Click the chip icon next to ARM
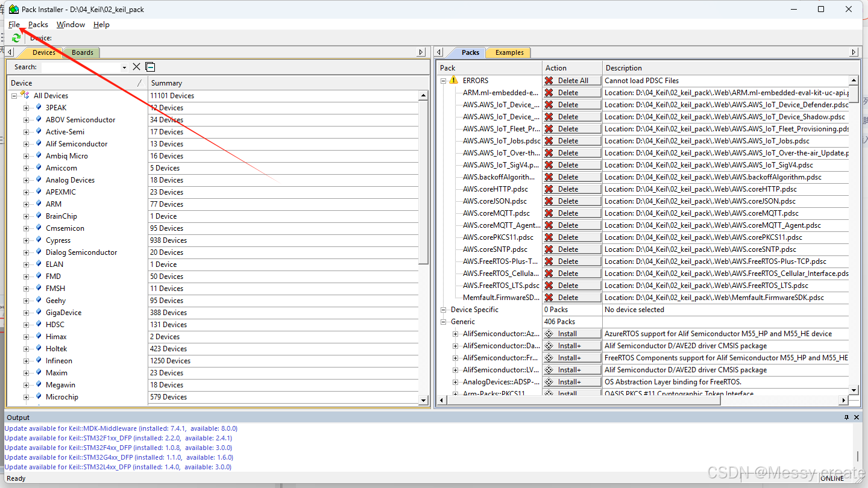The width and height of the screenshot is (868, 488). point(39,204)
